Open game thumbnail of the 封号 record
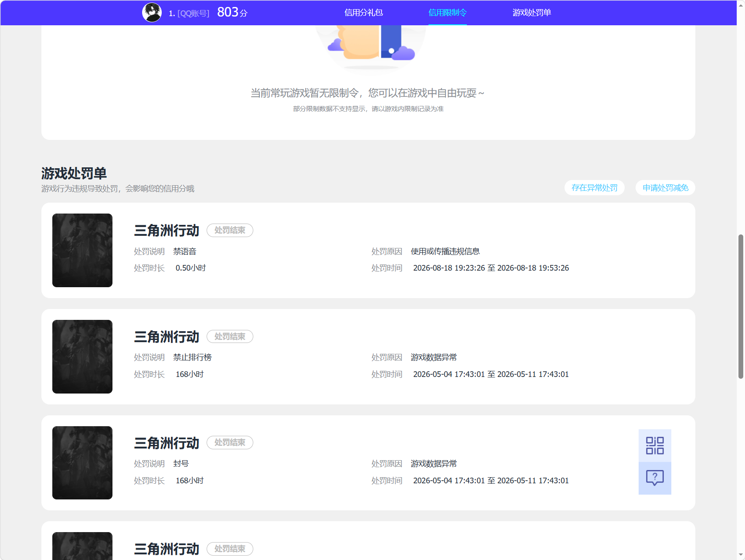This screenshot has height=560, width=745. pos(82,463)
